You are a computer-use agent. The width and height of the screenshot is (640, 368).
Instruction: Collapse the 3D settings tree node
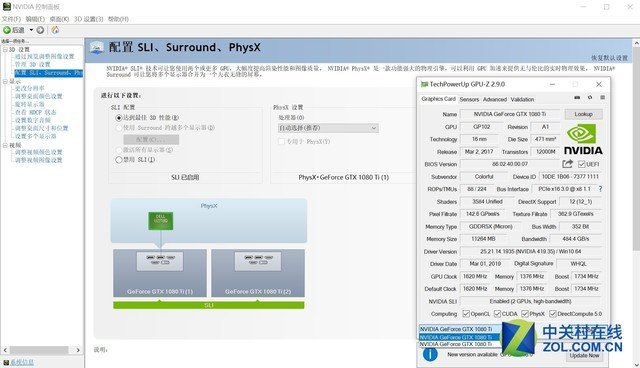tap(5, 49)
